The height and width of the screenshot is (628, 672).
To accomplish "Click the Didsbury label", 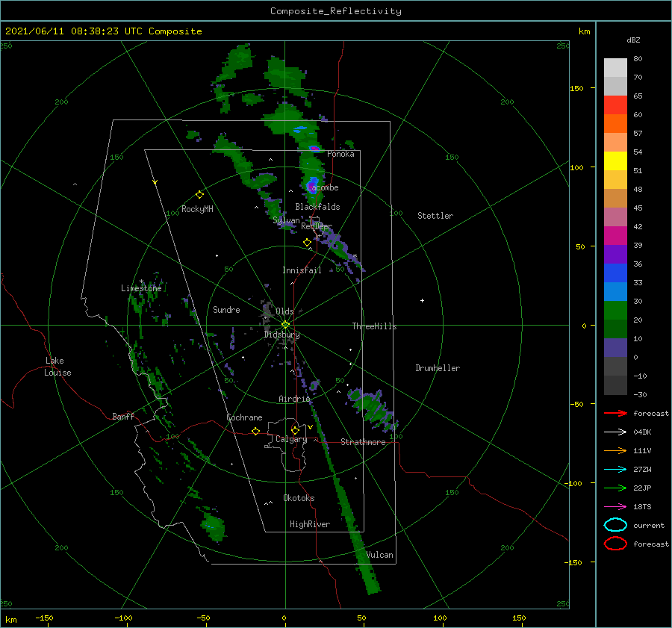I will coord(281,335).
